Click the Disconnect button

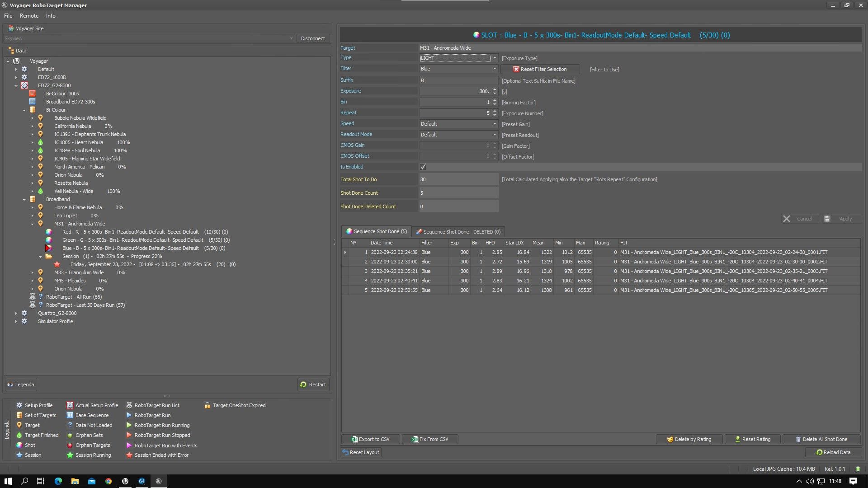(313, 38)
